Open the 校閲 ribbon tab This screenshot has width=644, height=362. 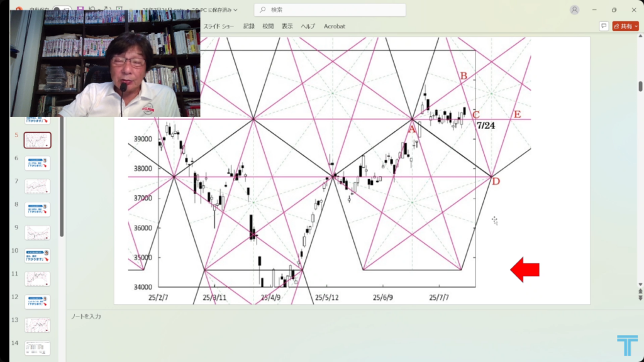click(268, 26)
